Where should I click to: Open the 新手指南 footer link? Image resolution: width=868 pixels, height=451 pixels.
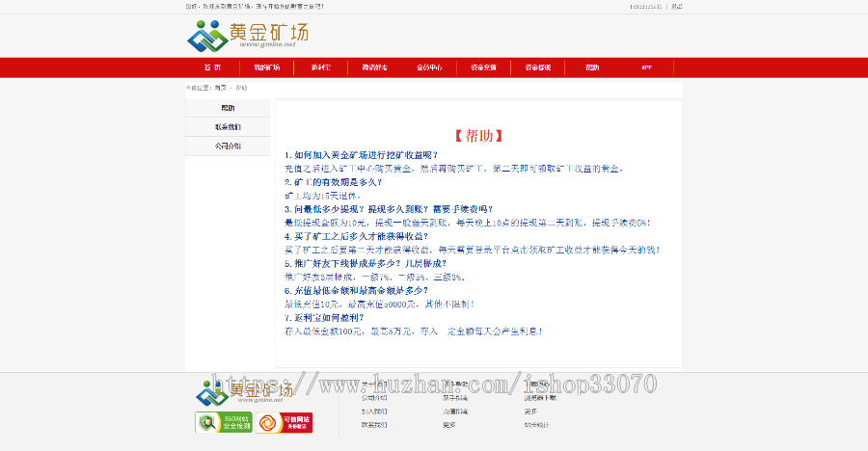[x=455, y=398]
